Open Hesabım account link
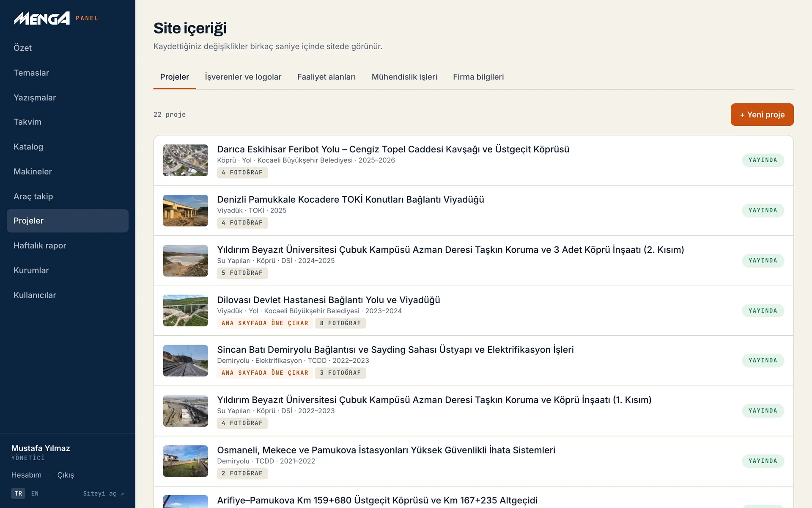 (x=26, y=475)
